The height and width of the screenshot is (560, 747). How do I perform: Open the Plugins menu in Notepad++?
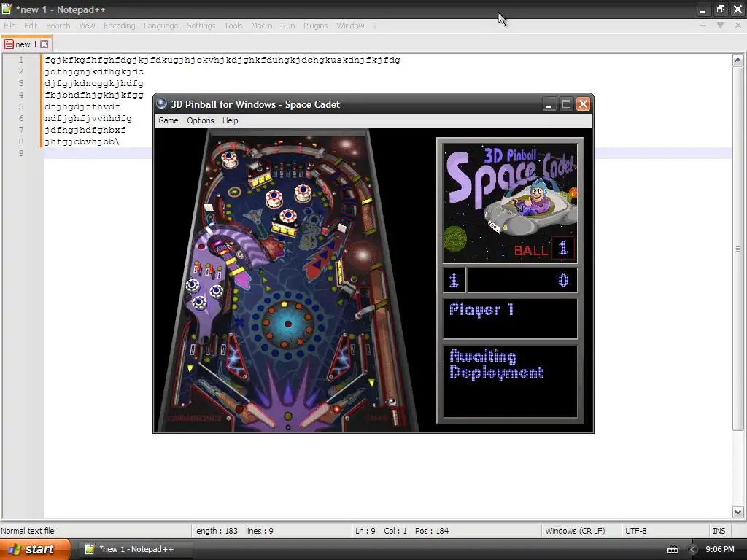[x=315, y=26]
